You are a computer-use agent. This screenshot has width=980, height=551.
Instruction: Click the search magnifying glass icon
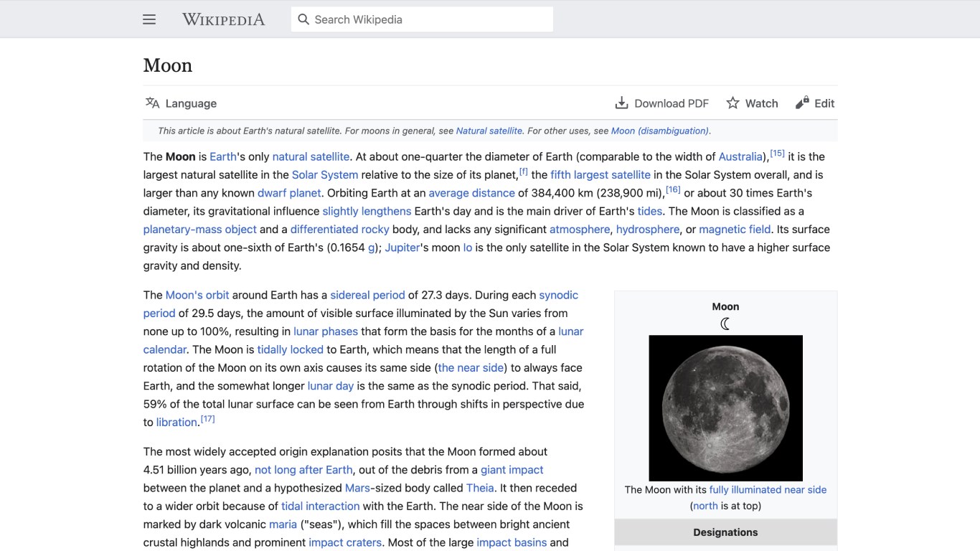click(302, 19)
